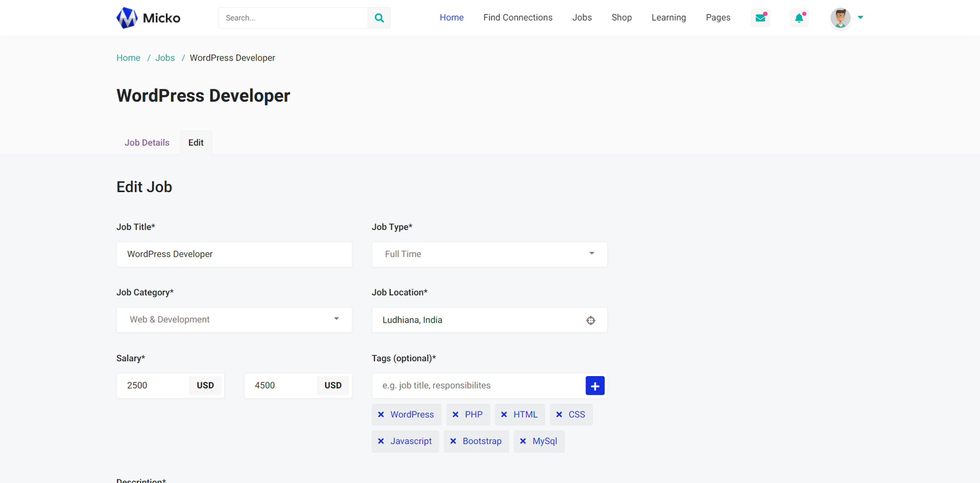Click the location crosshair icon
This screenshot has width=980, height=483.
point(591,320)
